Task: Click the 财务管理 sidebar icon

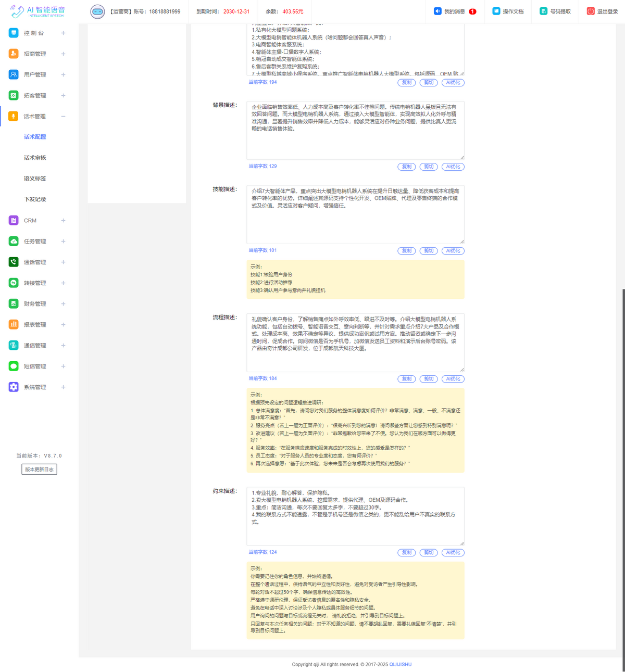Action: coord(14,303)
